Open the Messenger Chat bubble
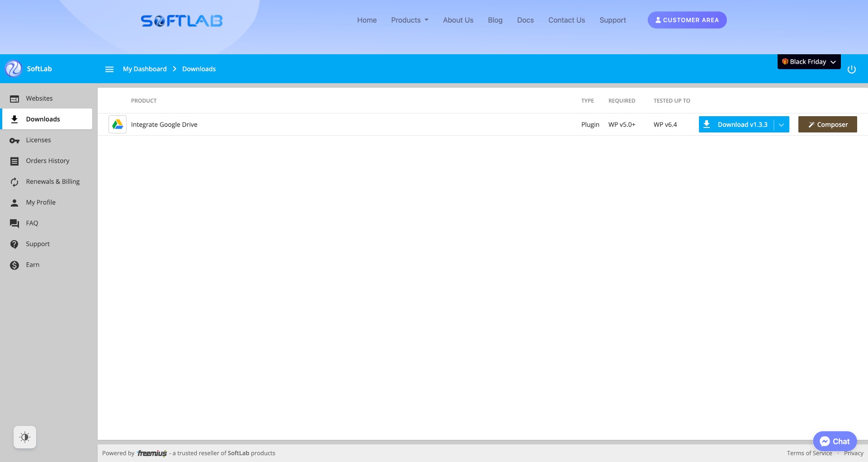The image size is (868, 462). coord(835,441)
